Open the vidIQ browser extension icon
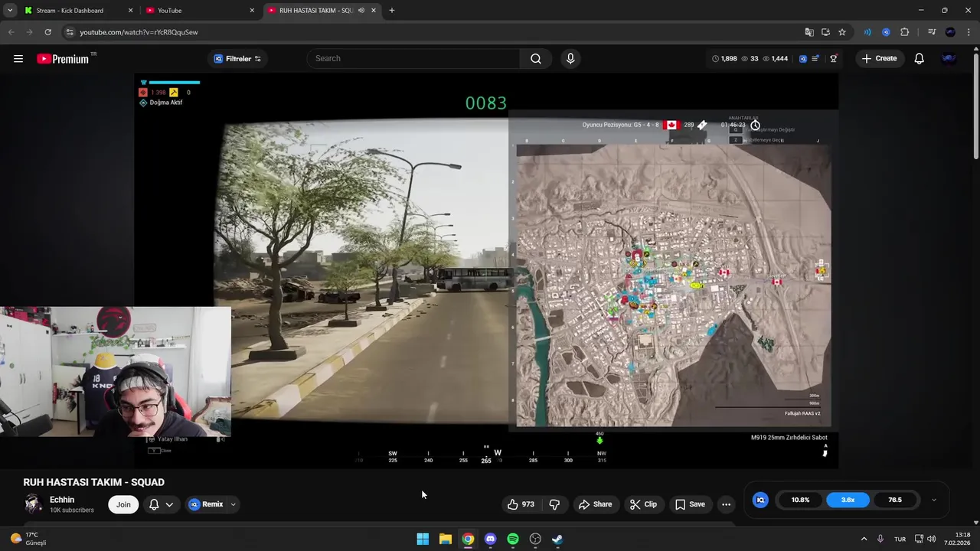 [x=886, y=32]
